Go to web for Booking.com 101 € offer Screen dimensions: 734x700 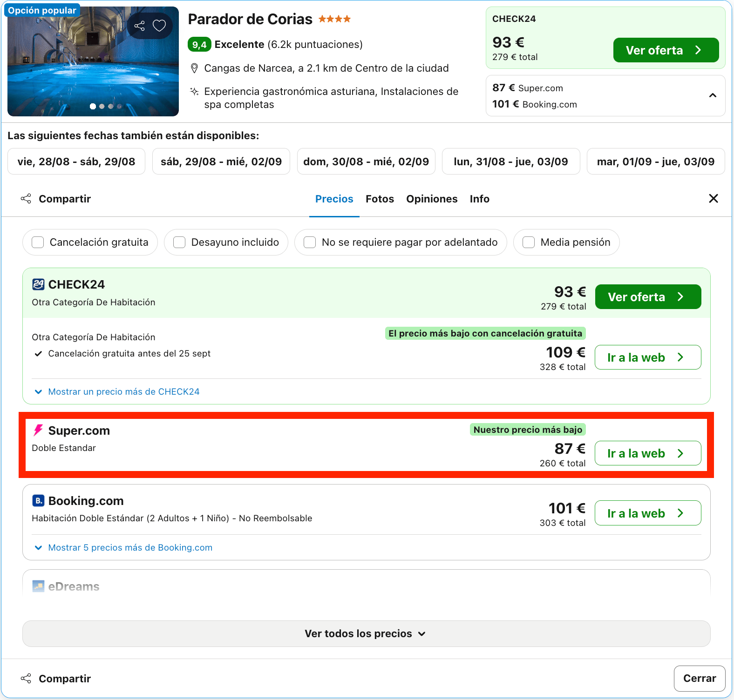pos(648,513)
